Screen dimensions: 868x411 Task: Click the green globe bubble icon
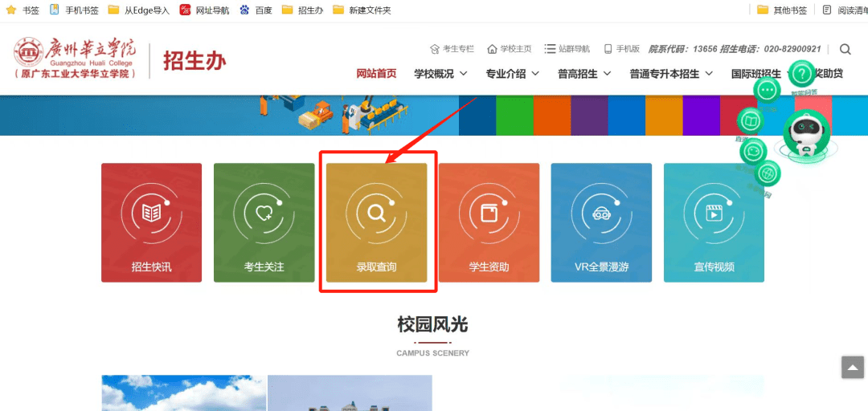[x=768, y=173]
